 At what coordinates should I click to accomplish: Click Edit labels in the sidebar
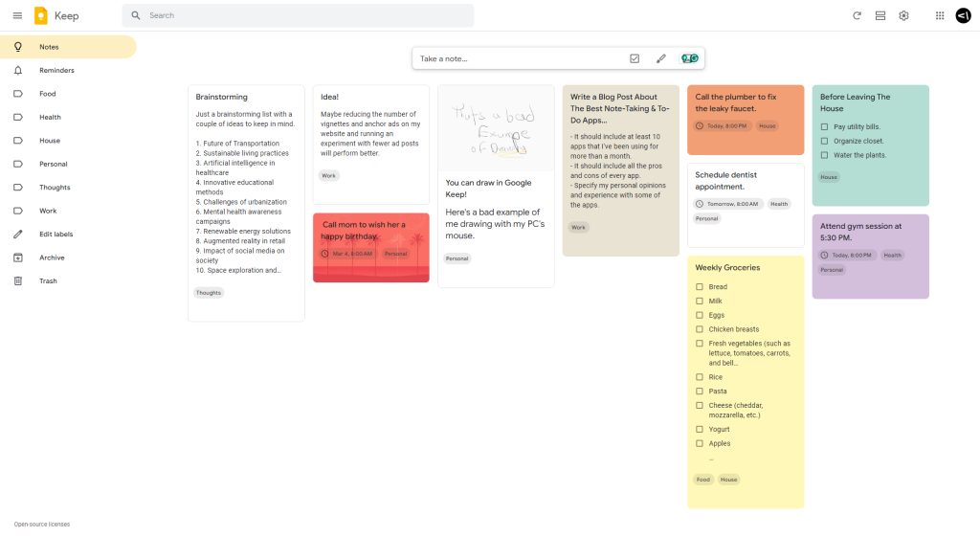pos(56,235)
